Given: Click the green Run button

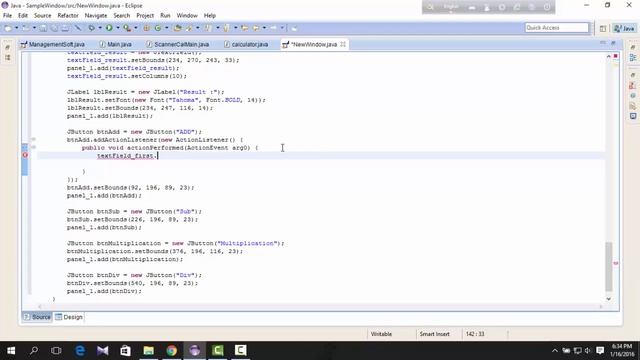Looking at the screenshot, I should pos(109,28).
